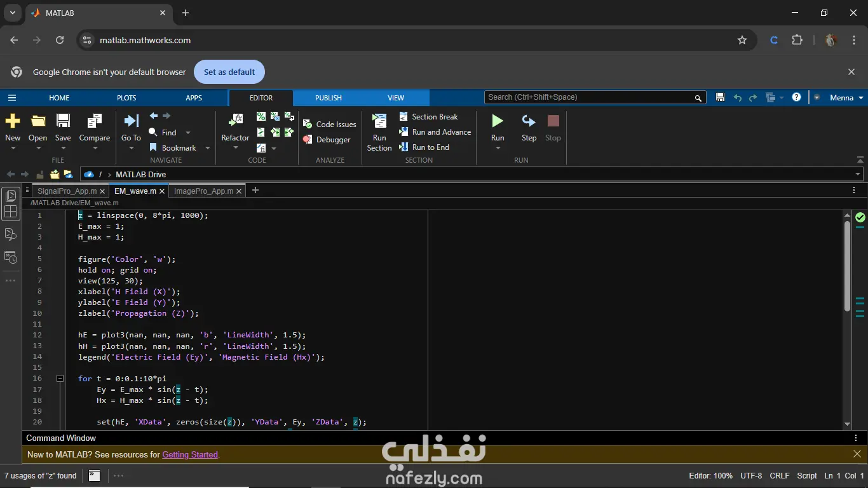Viewport: 868px width, 488px height.
Task: Click the Wrap Comments icon
Action: click(x=289, y=116)
